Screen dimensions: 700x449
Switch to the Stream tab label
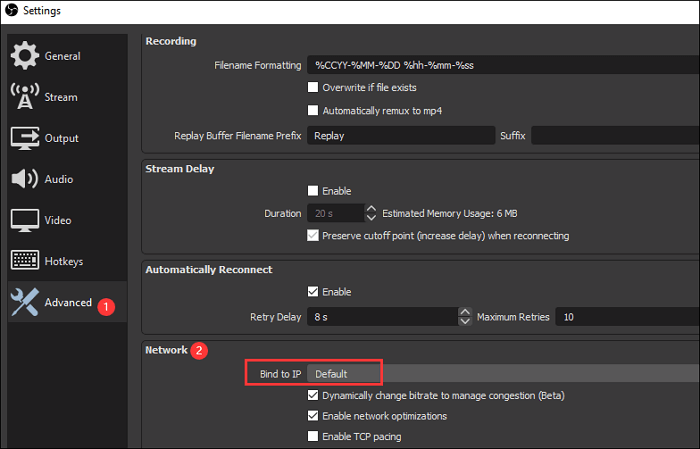61,97
